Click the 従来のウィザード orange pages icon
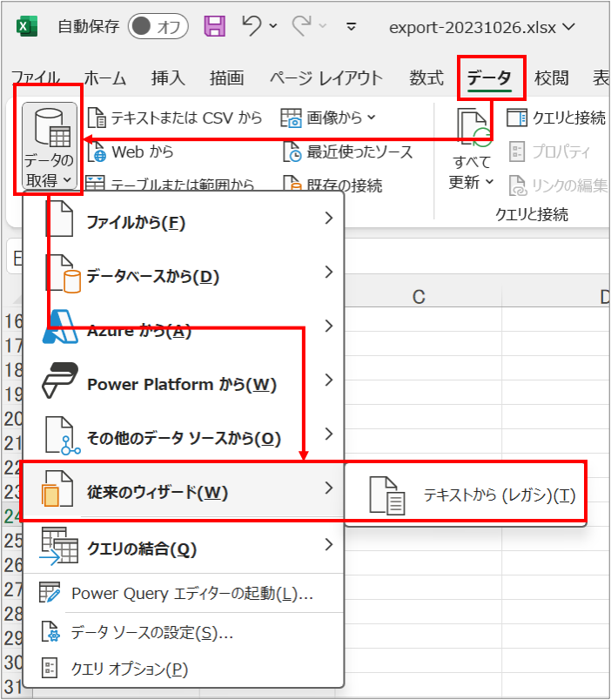611x700 pixels. (x=57, y=488)
